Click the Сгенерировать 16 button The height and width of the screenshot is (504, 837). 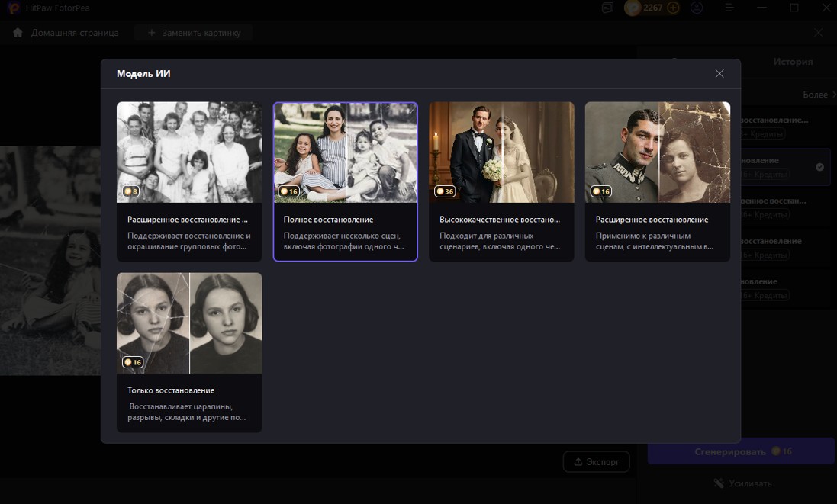[x=741, y=451]
